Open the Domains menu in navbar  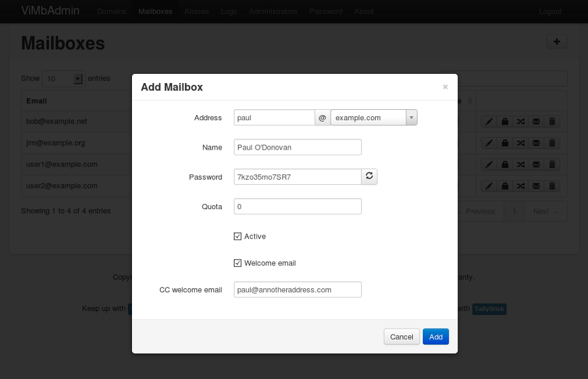(x=112, y=11)
